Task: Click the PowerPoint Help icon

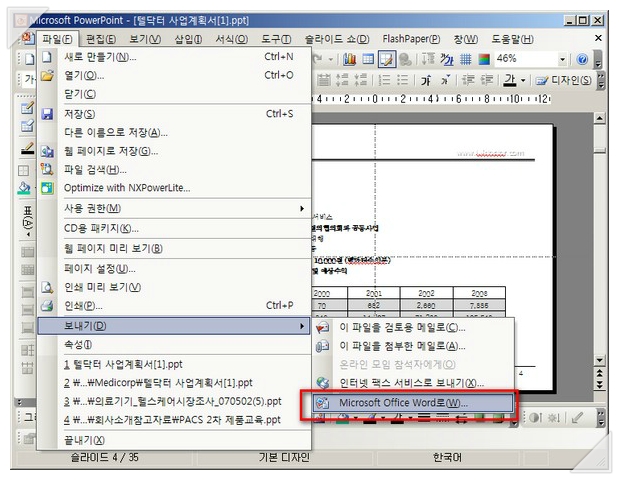Action: pos(582,59)
